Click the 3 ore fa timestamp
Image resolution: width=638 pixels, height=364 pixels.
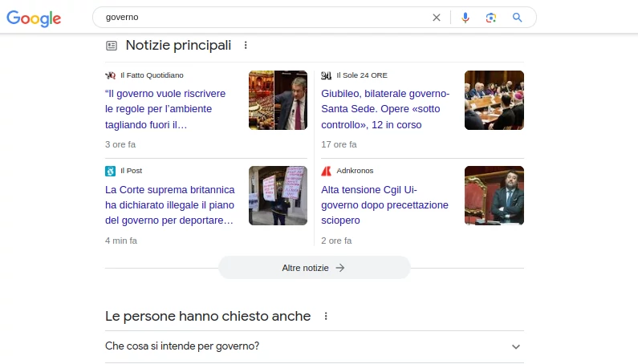(120, 144)
